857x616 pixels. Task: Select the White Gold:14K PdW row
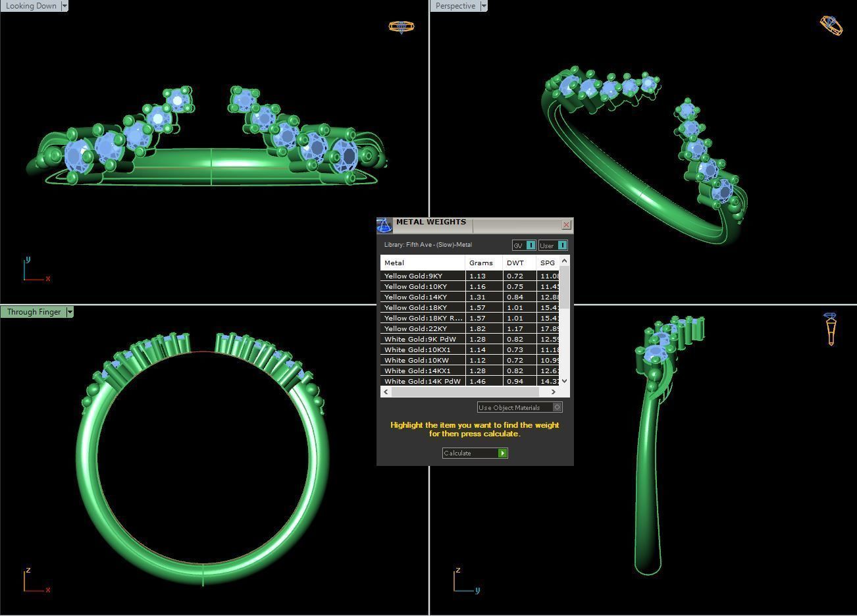[x=470, y=381]
